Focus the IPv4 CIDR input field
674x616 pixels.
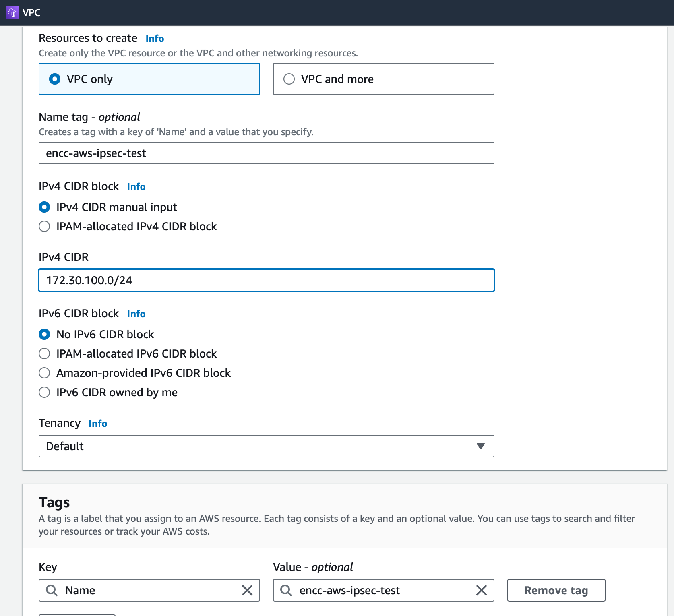point(266,280)
